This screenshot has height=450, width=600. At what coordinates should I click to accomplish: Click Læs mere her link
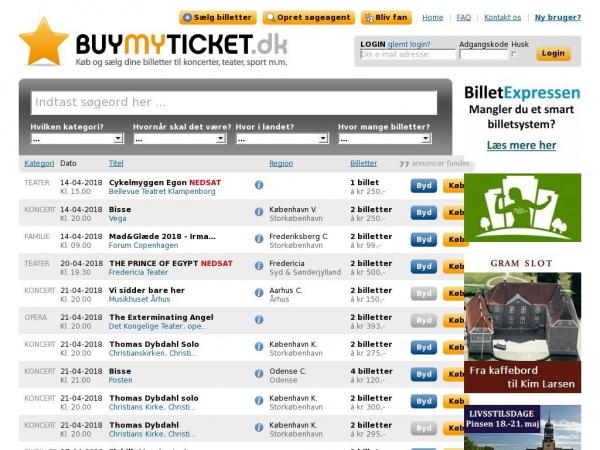tap(521, 145)
